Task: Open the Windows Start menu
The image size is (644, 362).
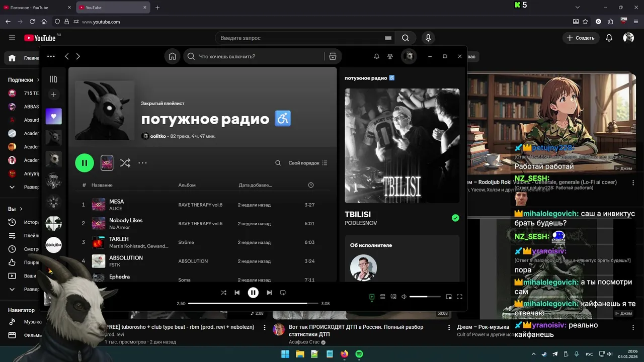Action: (284, 354)
